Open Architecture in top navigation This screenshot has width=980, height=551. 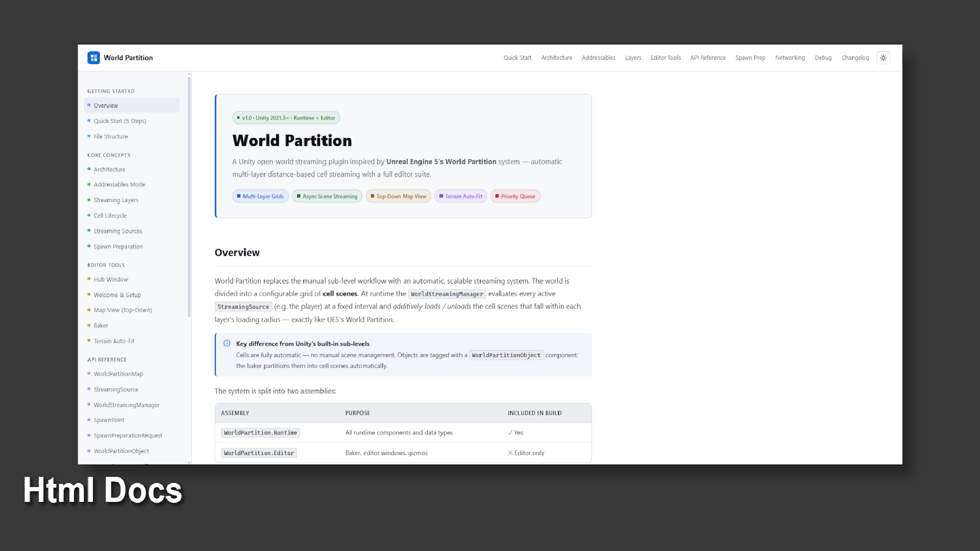[556, 58]
